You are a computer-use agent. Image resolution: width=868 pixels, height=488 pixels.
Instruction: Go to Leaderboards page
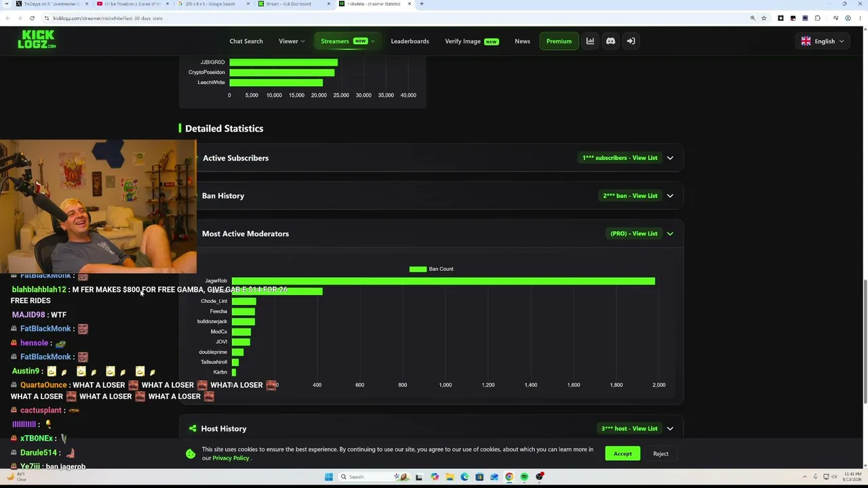coord(410,41)
